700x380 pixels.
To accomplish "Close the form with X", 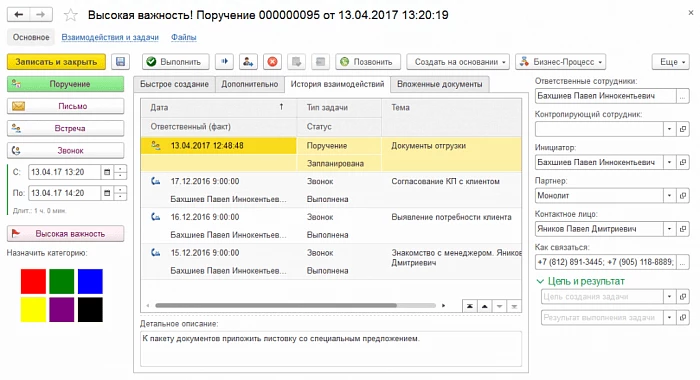I will point(691,13).
